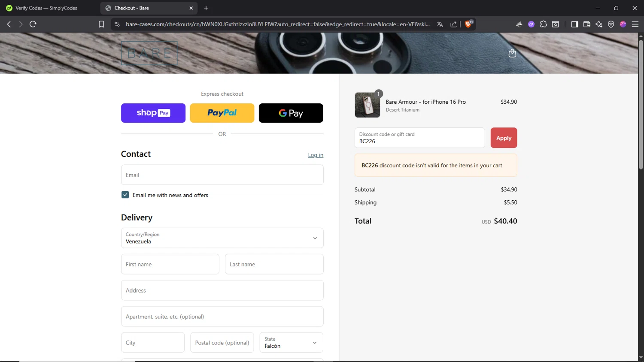
Task: Toggle the browser sidebar panel
Action: pyautogui.click(x=574, y=24)
